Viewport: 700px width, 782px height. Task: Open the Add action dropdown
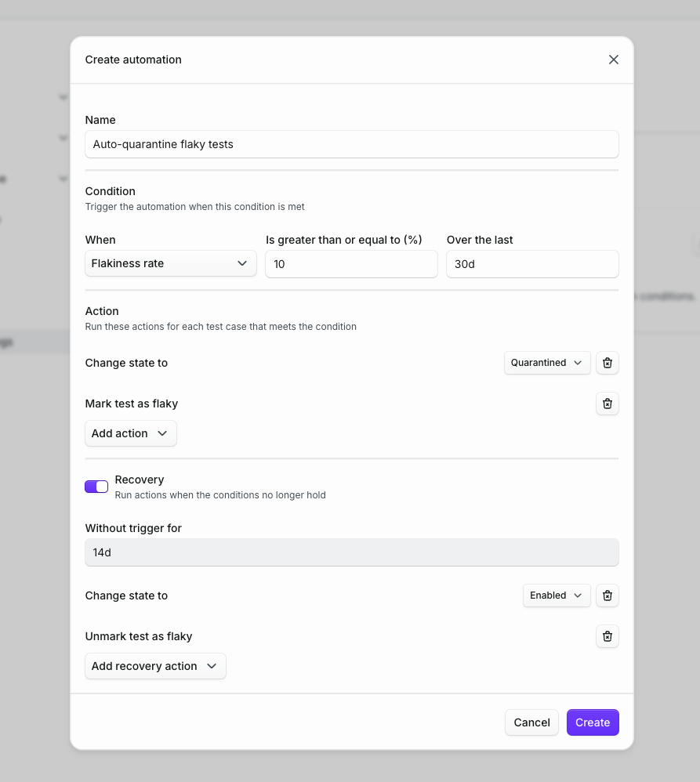[130, 433]
